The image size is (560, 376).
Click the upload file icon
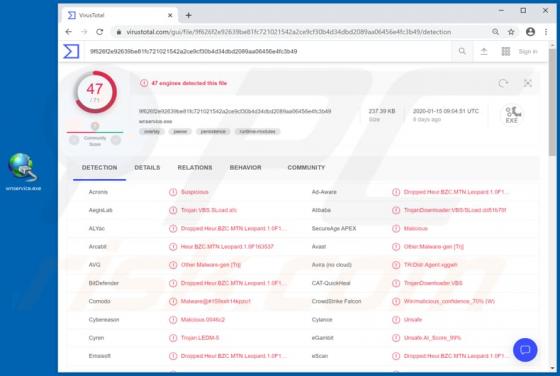pyautogui.click(x=484, y=51)
